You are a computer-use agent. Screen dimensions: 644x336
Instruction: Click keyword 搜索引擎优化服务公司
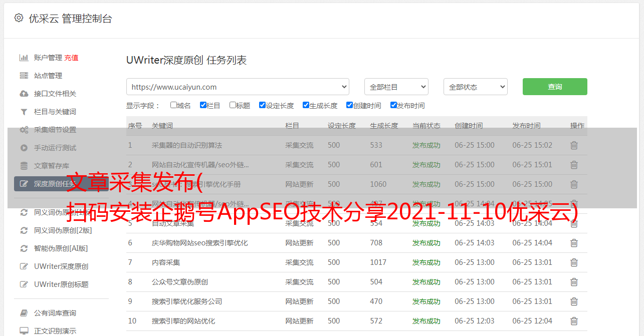pyautogui.click(x=187, y=301)
